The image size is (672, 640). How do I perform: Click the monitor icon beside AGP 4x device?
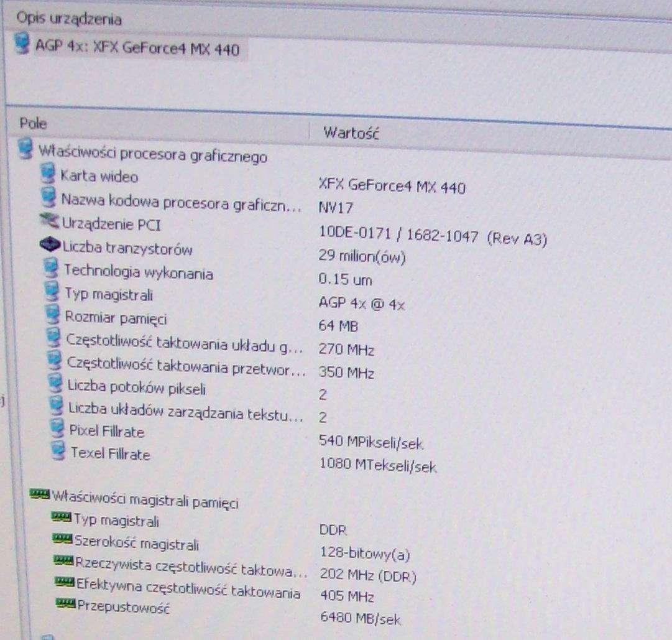[22, 44]
